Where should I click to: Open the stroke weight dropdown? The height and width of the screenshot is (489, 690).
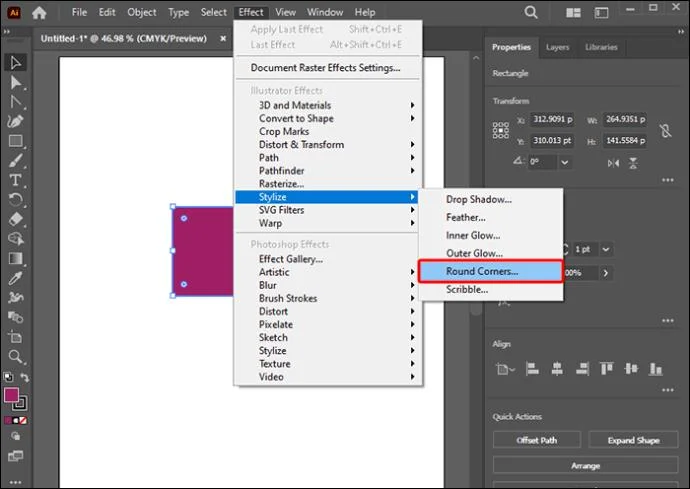pos(606,249)
